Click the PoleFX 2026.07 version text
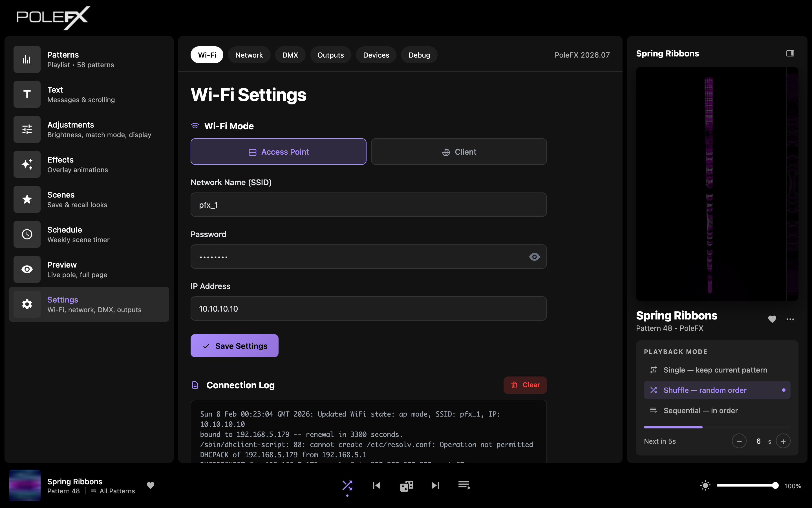 (x=582, y=55)
